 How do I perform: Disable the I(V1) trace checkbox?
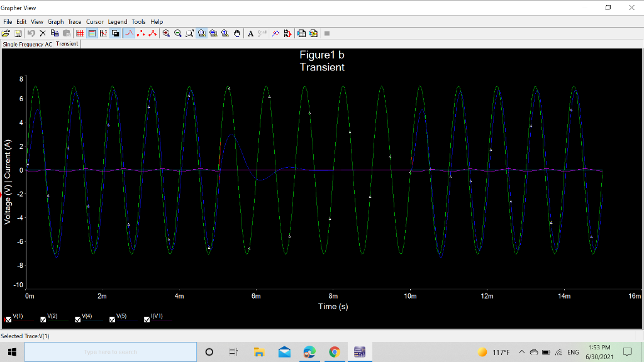pos(147,319)
